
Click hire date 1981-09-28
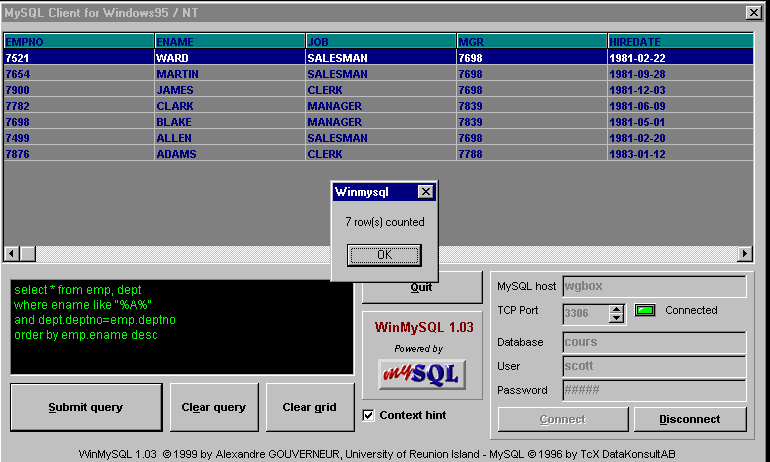click(681, 74)
